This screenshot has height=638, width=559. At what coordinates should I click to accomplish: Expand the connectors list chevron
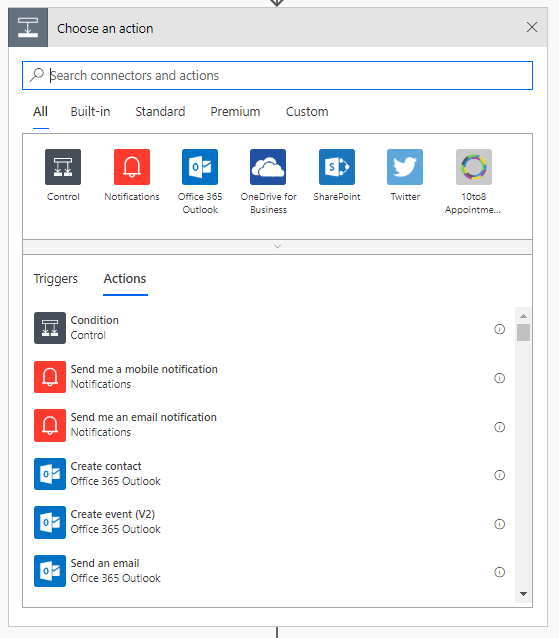click(277, 247)
